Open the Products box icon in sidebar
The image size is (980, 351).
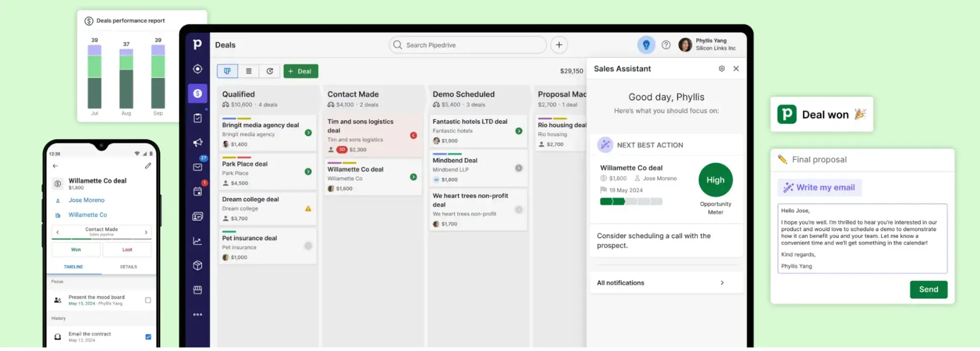point(198,265)
